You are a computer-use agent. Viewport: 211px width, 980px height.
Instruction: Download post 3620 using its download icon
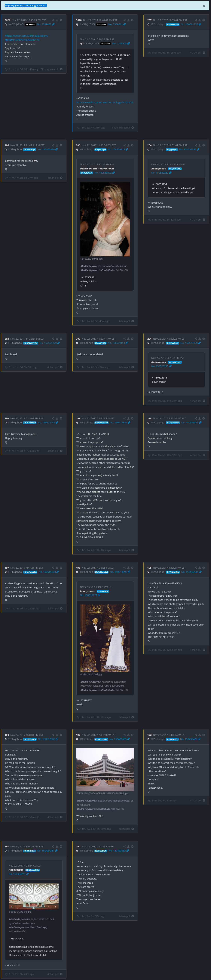pyautogui.click(x=128, y=20)
